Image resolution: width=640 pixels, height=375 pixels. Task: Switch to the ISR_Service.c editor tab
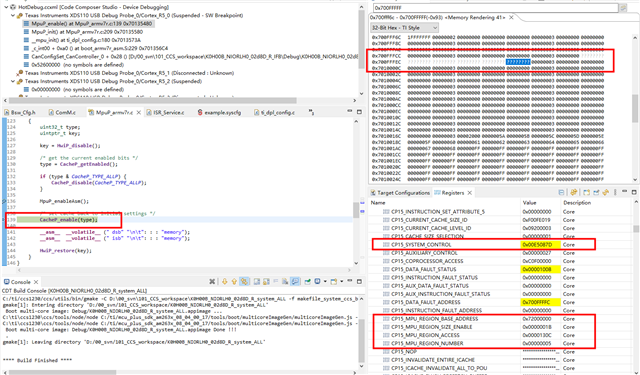(166, 112)
